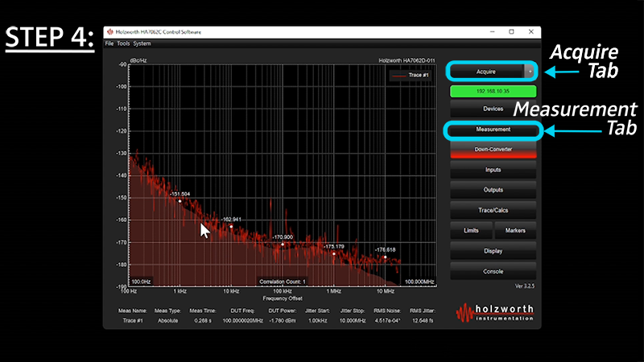Open the Acquire dropdown arrow
644x362 pixels.
pos(530,72)
